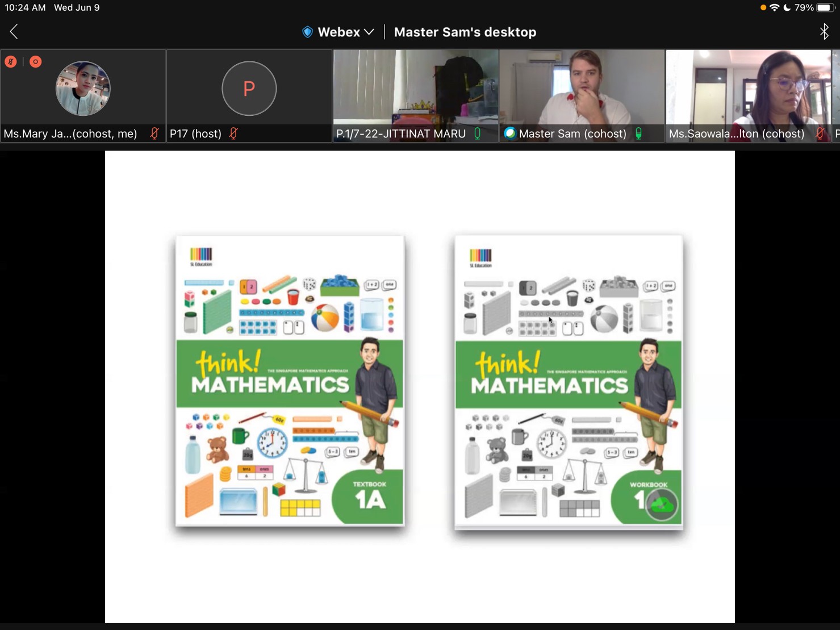
Task: Tap the green microphone icon next to Master Sam
Action: [x=638, y=133]
